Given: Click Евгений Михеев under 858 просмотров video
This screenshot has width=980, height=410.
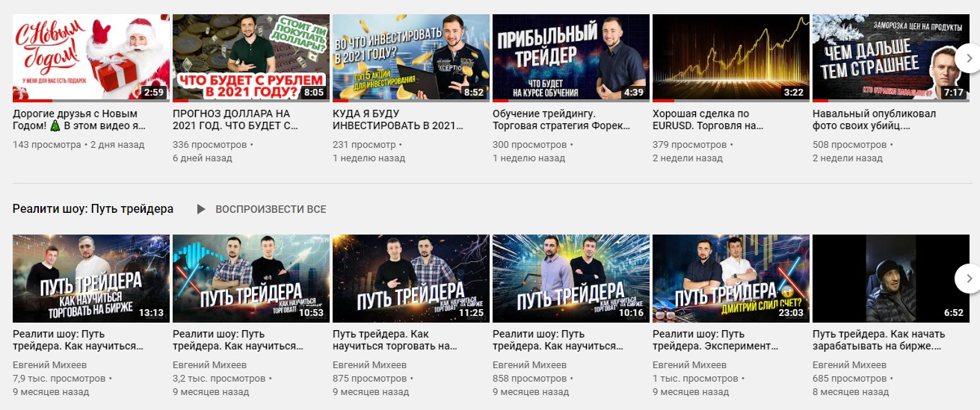Looking at the screenshot, I should [529, 364].
